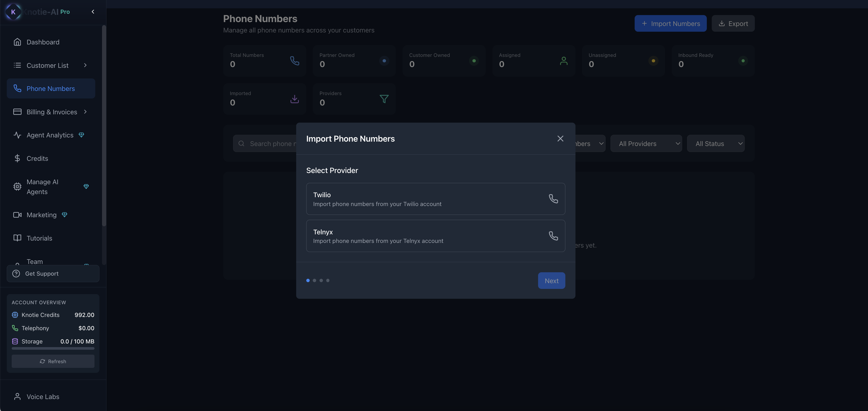Click the Refresh account overview button
This screenshot has height=411, width=868.
[x=53, y=361]
